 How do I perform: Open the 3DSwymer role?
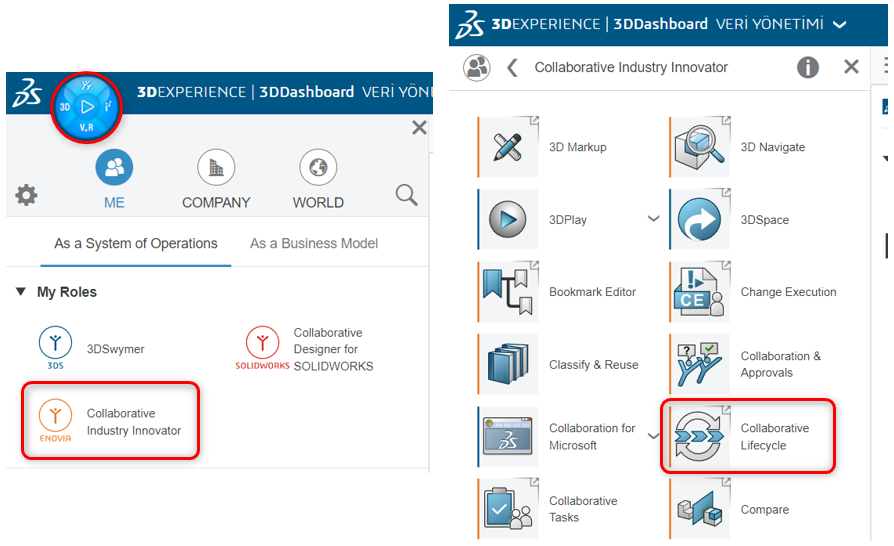(91, 348)
